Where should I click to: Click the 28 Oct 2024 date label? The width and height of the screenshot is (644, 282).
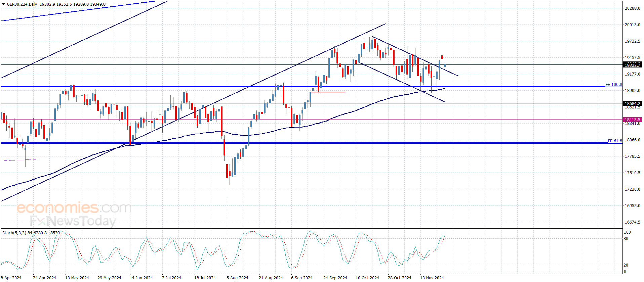(x=400, y=278)
